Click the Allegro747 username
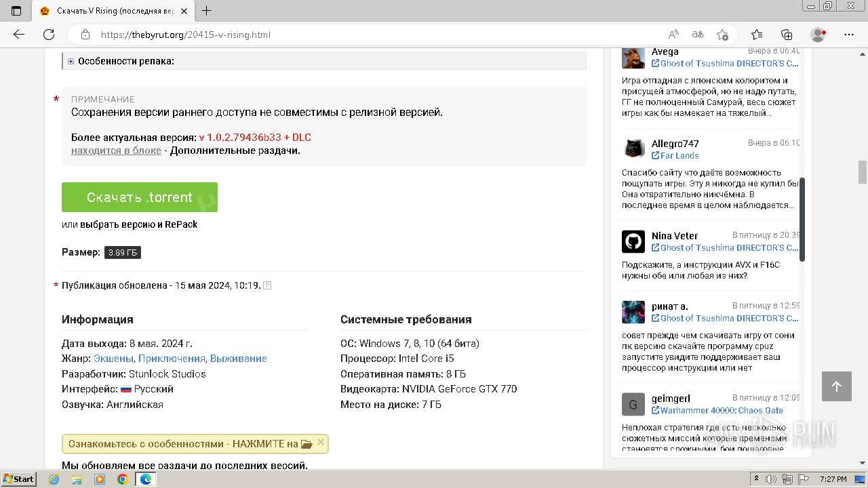The width and height of the screenshot is (868, 488). click(x=675, y=144)
